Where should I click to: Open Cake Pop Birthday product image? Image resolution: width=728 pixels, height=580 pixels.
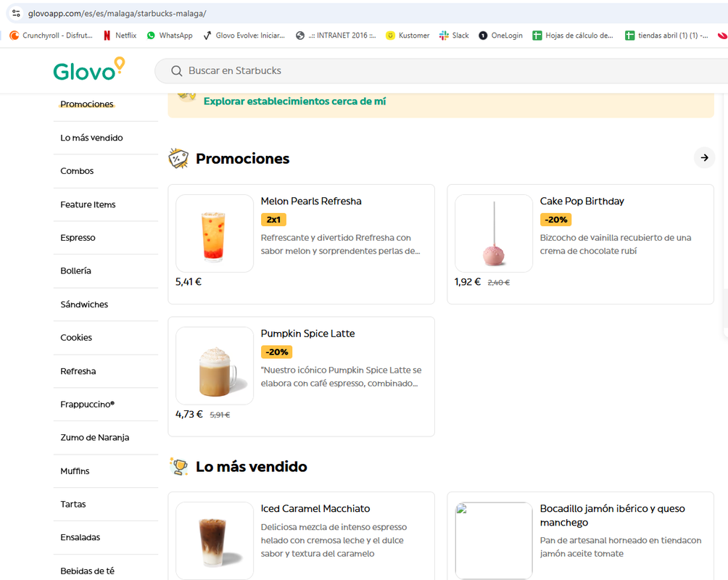pos(494,233)
